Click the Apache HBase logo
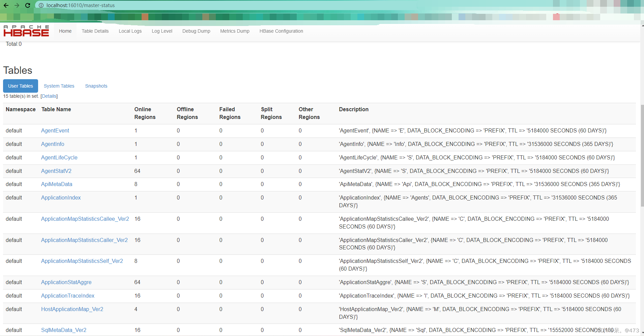Image resolution: width=644 pixels, height=336 pixels. [26, 31]
